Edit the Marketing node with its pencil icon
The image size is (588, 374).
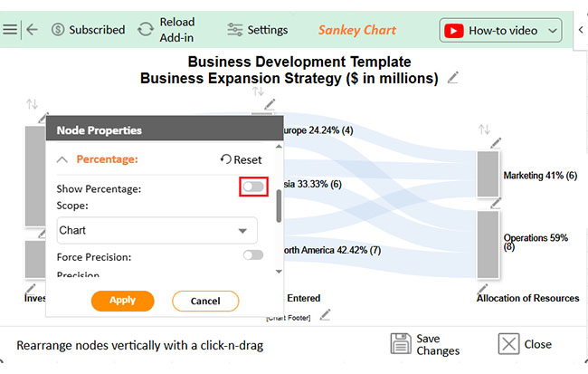(496, 143)
